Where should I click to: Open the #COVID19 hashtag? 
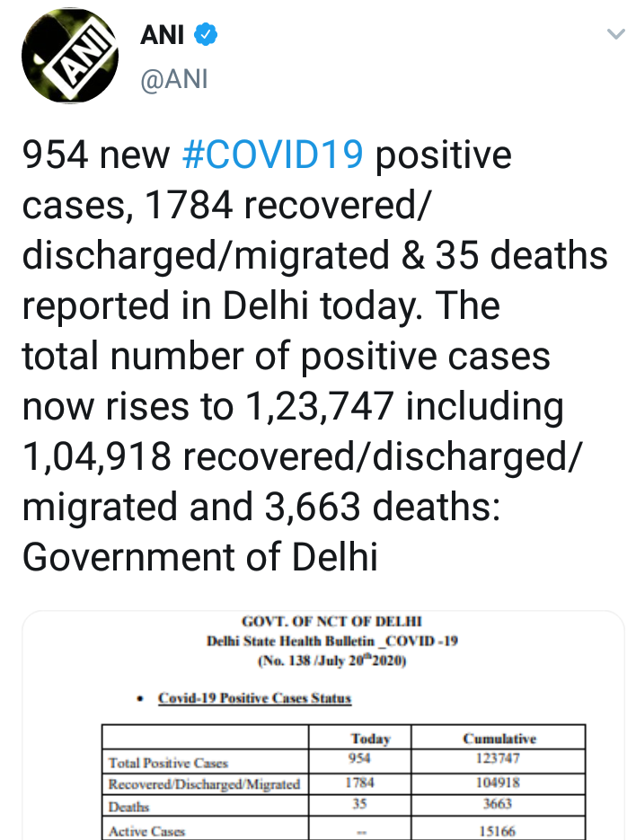point(272,155)
